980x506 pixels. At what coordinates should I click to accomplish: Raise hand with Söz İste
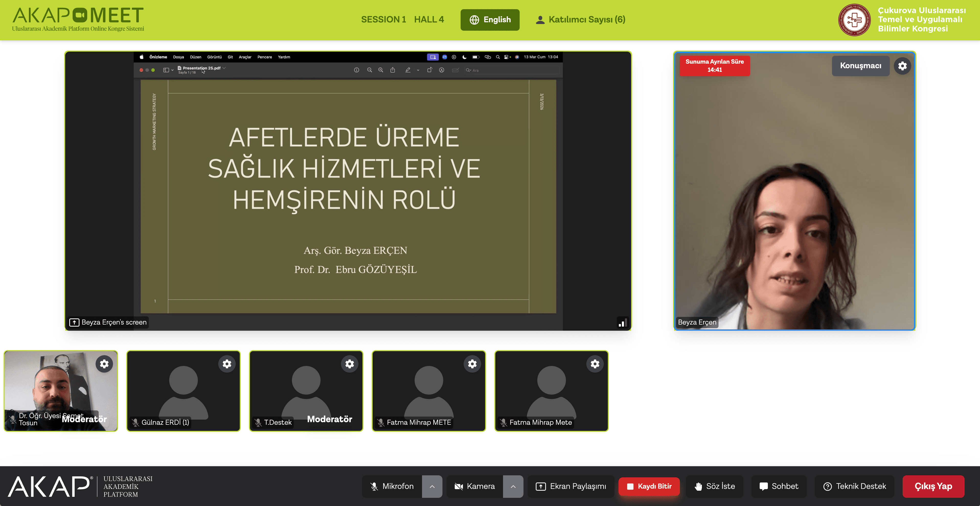[714, 486]
